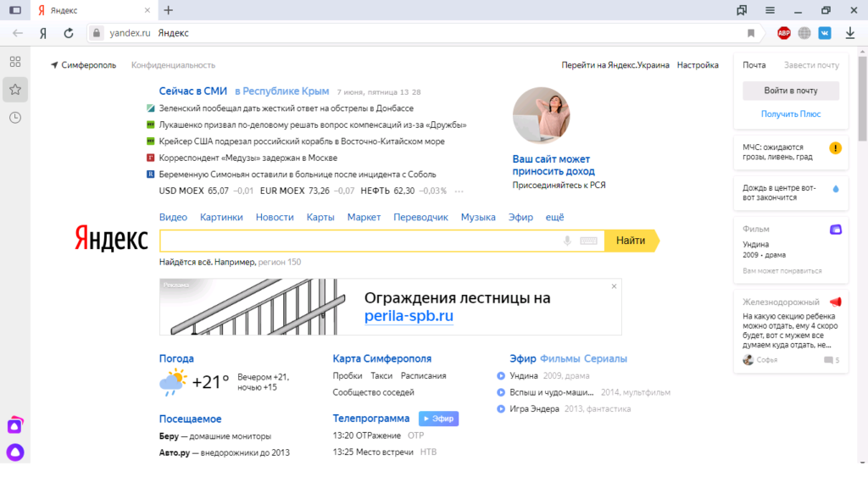Open the browser sidebar panel icon
Image resolution: width=868 pixels, height=488 pixels.
click(15, 10)
